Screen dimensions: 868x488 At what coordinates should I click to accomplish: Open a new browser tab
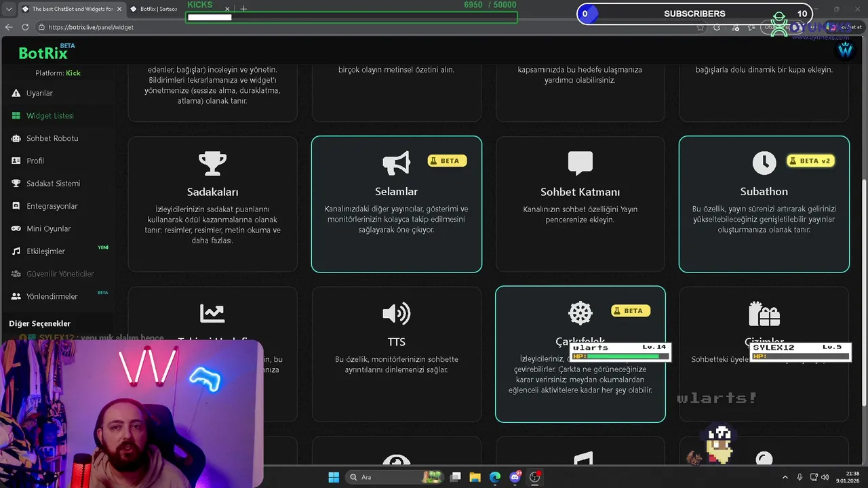point(243,9)
